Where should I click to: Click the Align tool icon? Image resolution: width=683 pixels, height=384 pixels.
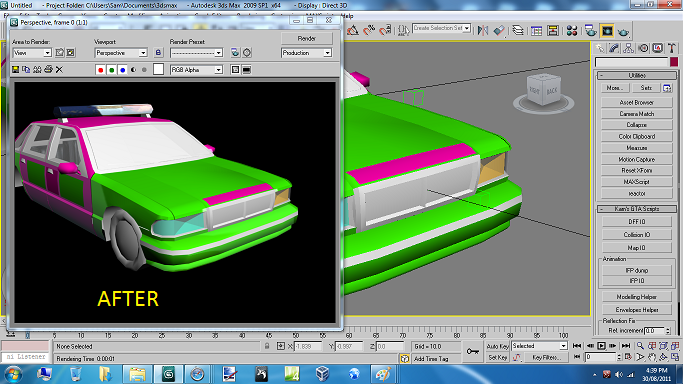click(x=499, y=30)
